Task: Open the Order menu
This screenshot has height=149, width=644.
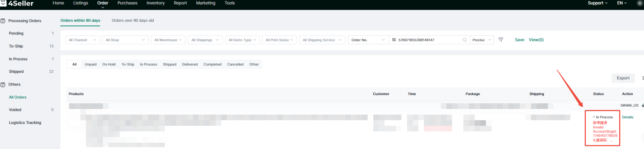Action: (x=103, y=3)
